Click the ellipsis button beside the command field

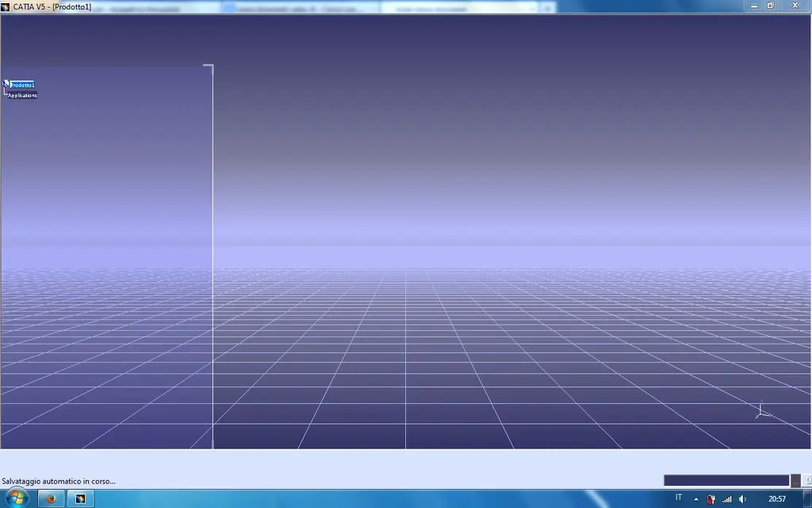click(795, 481)
